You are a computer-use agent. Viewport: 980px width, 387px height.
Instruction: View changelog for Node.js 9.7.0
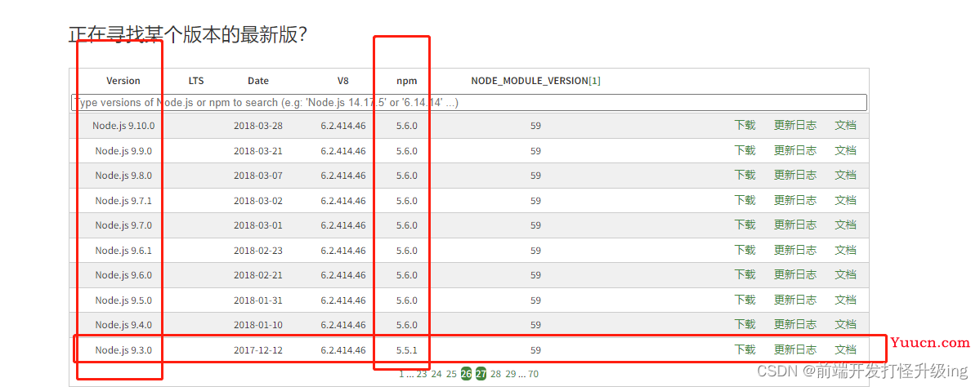[795, 225]
